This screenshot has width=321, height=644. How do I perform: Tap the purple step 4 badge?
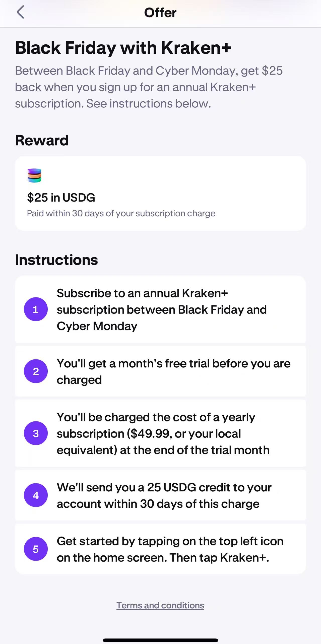36,495
